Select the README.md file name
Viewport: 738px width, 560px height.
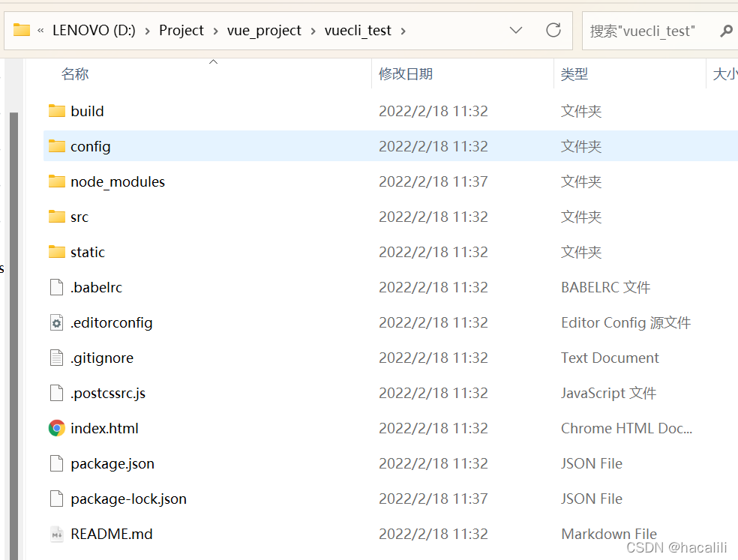coord(112,534)
